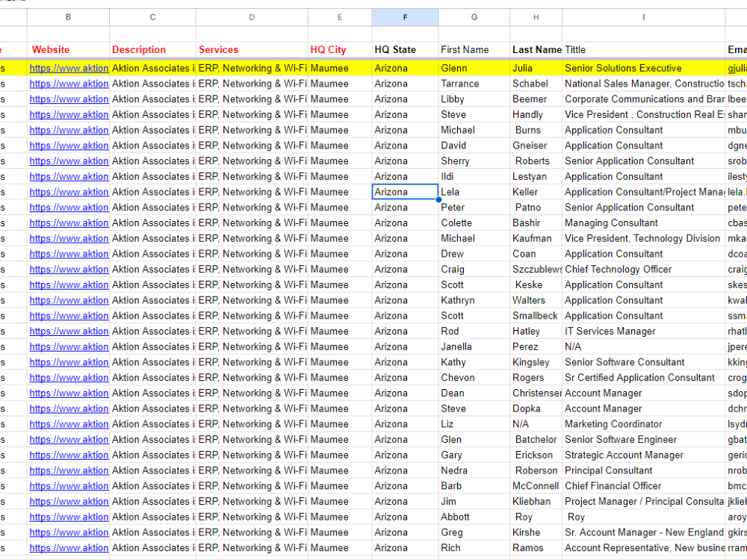
Task: Select the last name cell Beemer
Action: pos(536,99)
